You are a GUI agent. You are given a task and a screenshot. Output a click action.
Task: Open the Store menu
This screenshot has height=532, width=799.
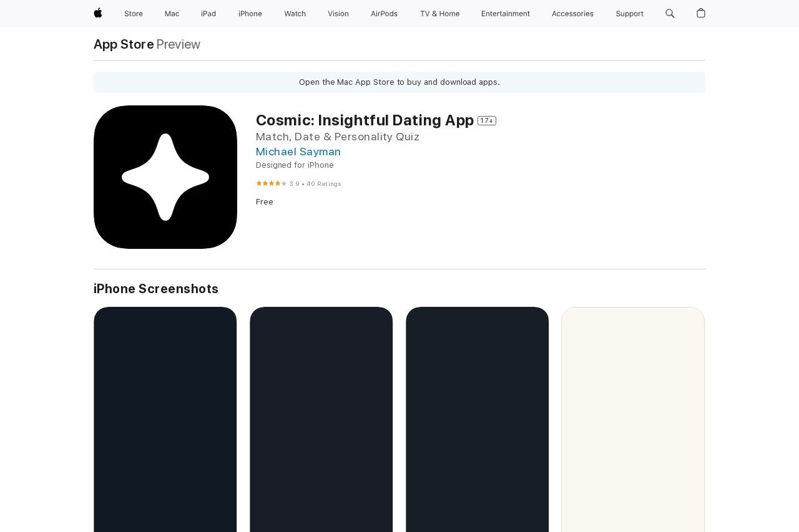click(x=134, y=14)
